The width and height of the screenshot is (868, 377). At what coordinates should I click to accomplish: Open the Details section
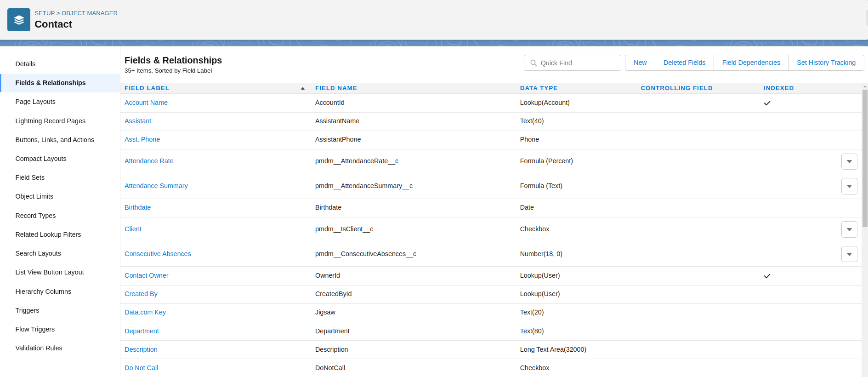click(25, 64)
